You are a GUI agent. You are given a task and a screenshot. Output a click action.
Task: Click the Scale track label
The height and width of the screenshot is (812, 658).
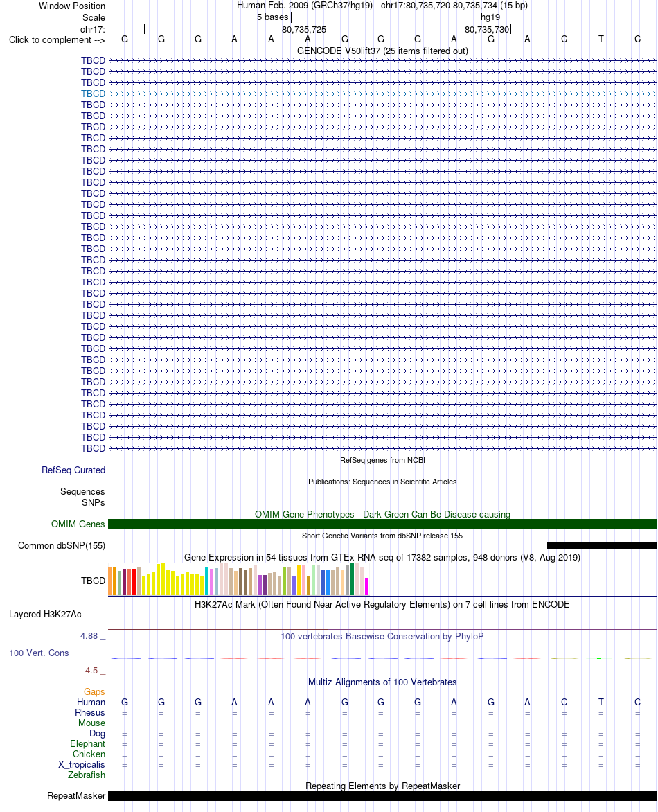coord(94,17)
